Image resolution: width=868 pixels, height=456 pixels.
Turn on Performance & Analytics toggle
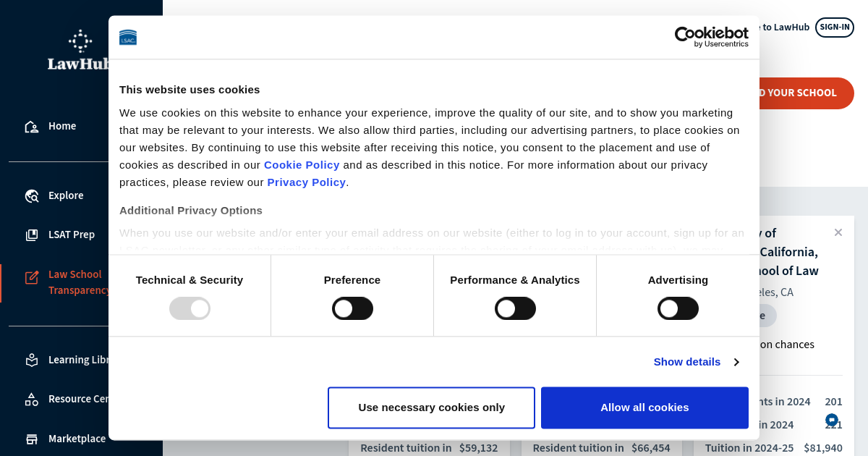(x=515, y=308)
